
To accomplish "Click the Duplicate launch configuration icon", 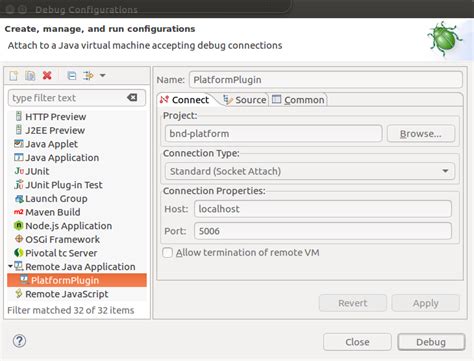I will coord(30,76).
